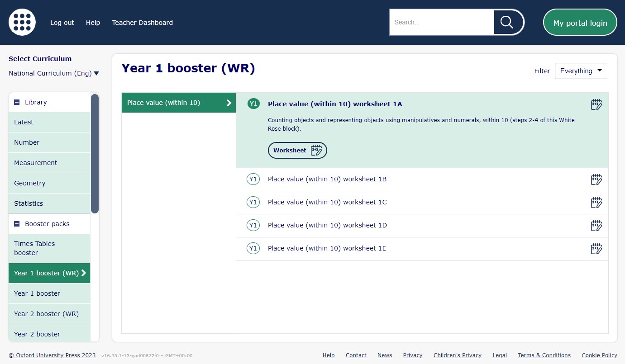
Task: Select Measurement in the sidebar
Action: pyautogui.click(x=49, y=163)
